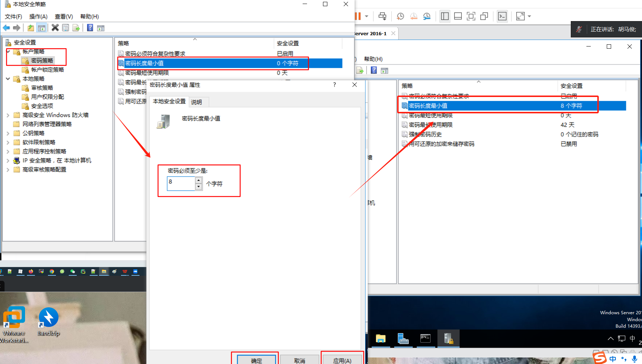Click the show/hide action pane icon in the left window
Screen dimensions: 642x364
click(x=101, y=28)
